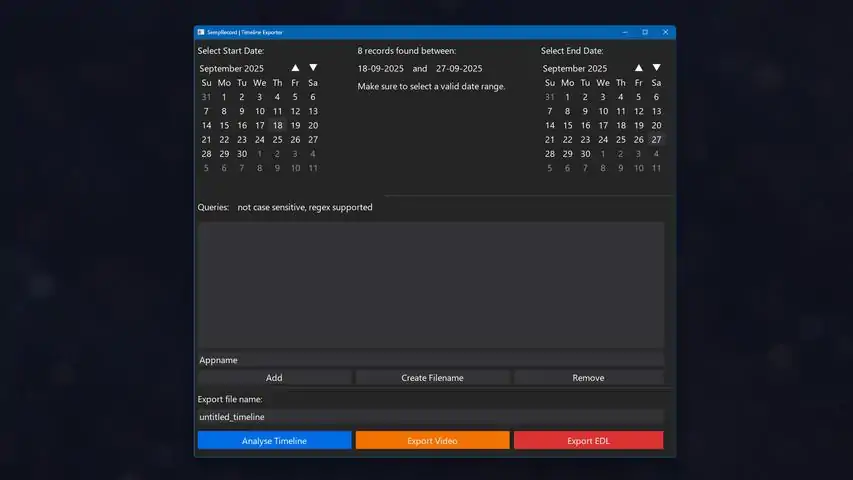Click September 2025 header of Start Date calendar
The height and width of the screenshot is (480, 853).
pos(231,68)
